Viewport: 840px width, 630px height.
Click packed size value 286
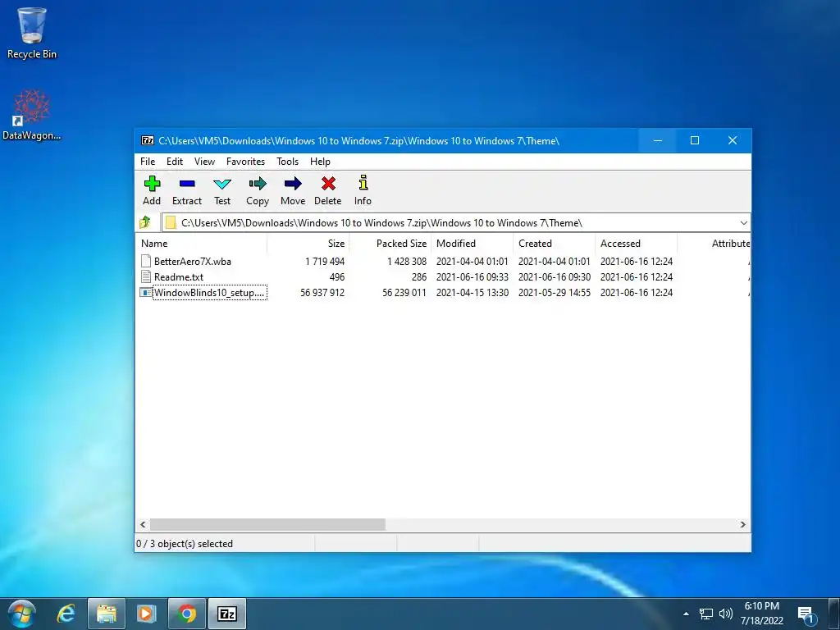tap(419, 277)
